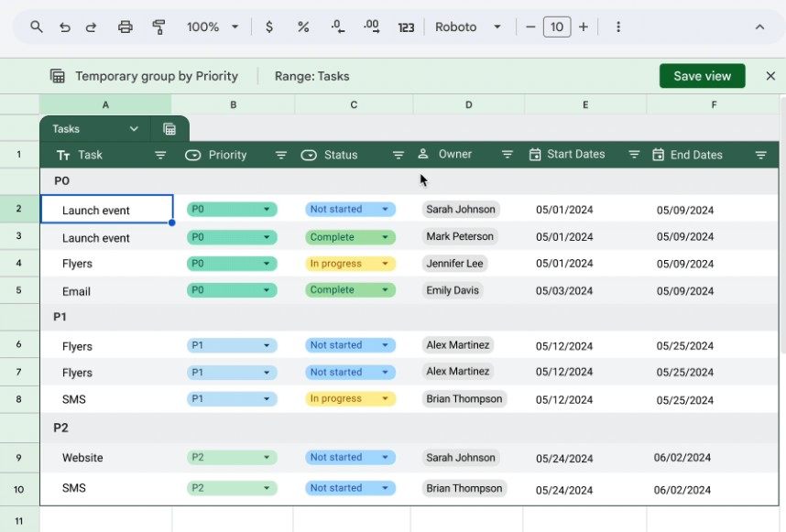Screen dimensions: 786x532
Task: Apply currency format with dollar icon
Action: 268,27
